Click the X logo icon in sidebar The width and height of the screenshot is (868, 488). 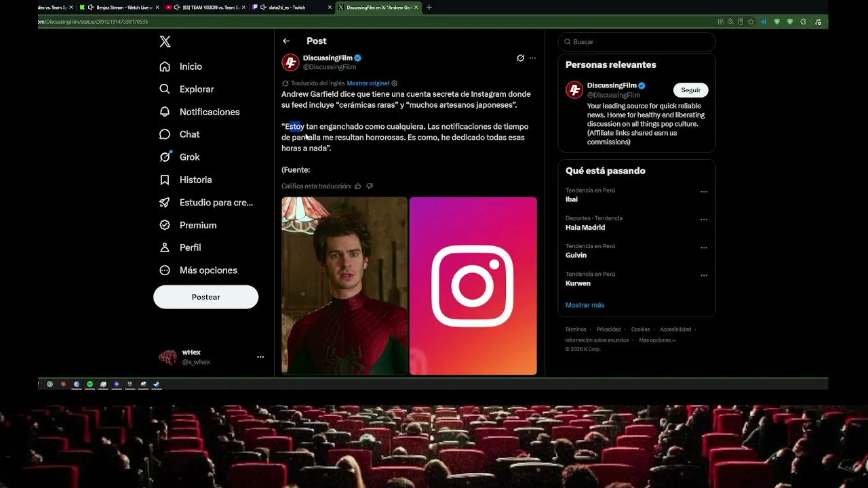pyautogui.click(x=165, y=42)
